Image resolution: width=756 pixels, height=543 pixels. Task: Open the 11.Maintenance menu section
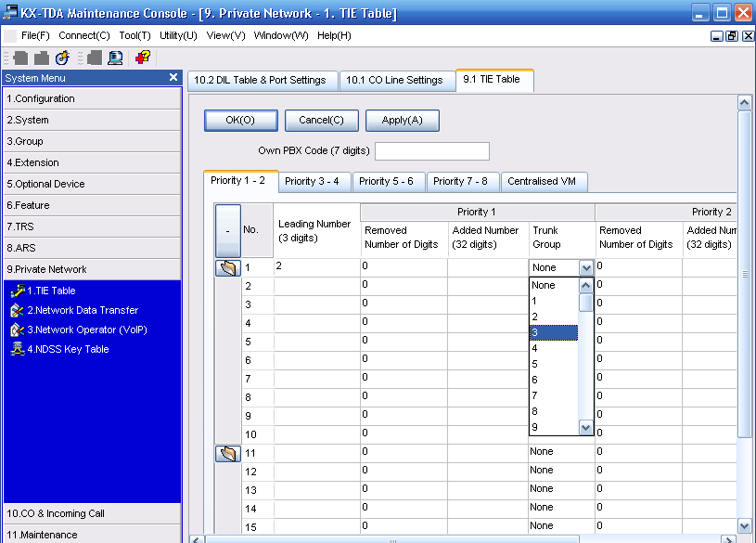pos(92,535)
